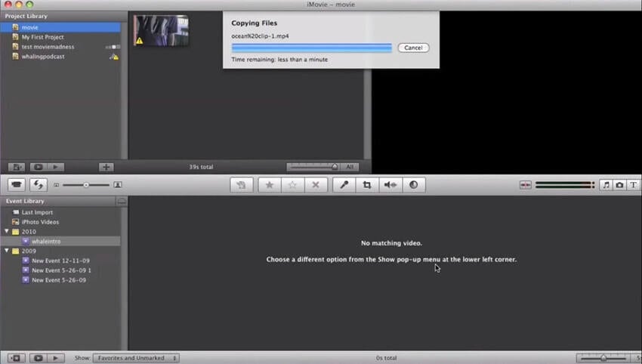
Task: Open the voiceover microphone tool
Action: click(344, 185)
